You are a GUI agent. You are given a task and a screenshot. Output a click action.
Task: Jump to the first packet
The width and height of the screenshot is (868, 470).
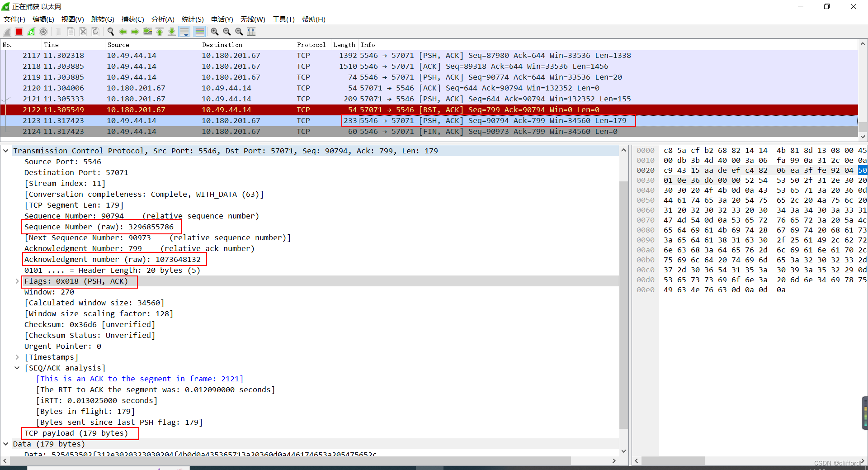(x=160, y=32)
